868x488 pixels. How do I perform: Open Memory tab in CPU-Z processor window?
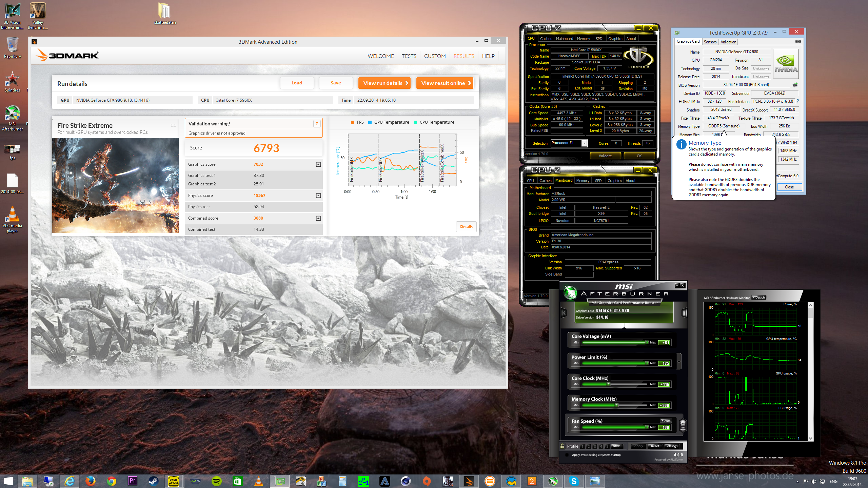(x=584, y=39)
